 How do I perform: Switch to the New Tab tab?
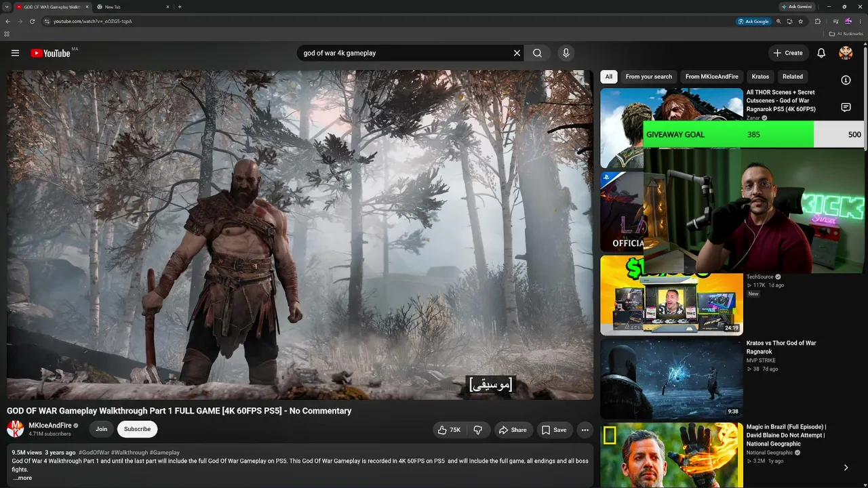[133, 7]
